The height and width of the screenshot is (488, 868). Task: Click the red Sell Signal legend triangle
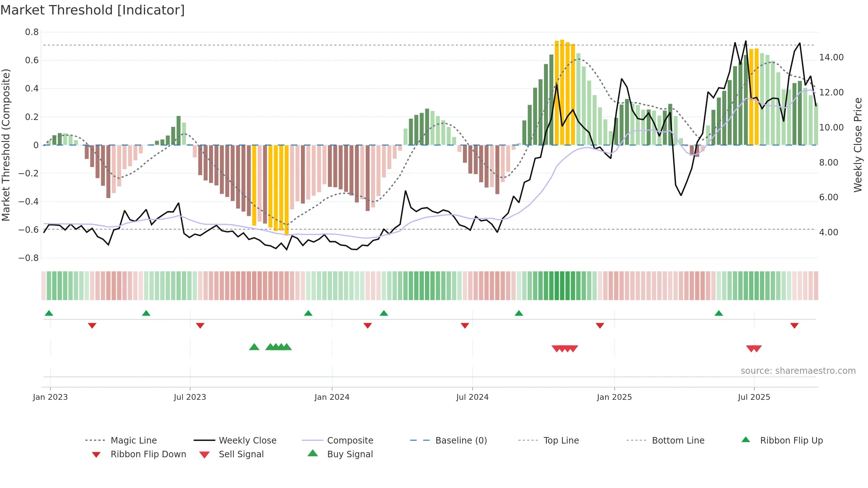click(x=204, y=455)
